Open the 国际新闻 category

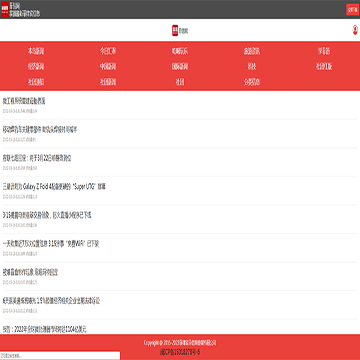[180, 67]
